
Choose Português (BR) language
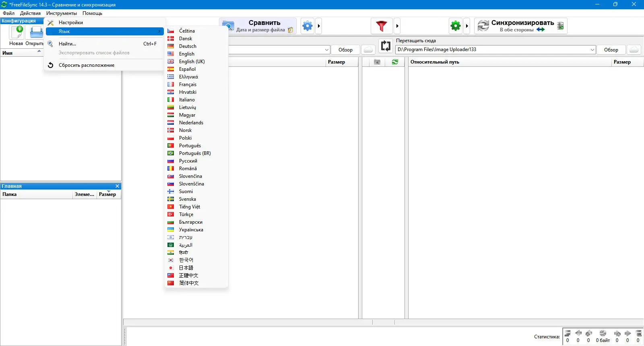coord(197,153)
